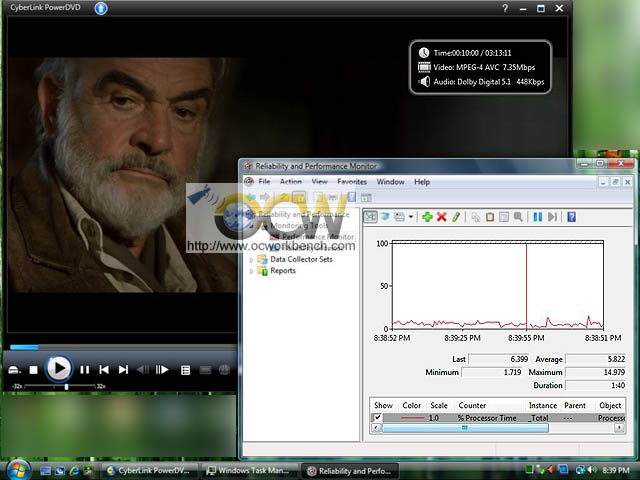This screenshot has width=640, height=480.
Task: Click the Average value '5.822'
Action: coord(596,359)
